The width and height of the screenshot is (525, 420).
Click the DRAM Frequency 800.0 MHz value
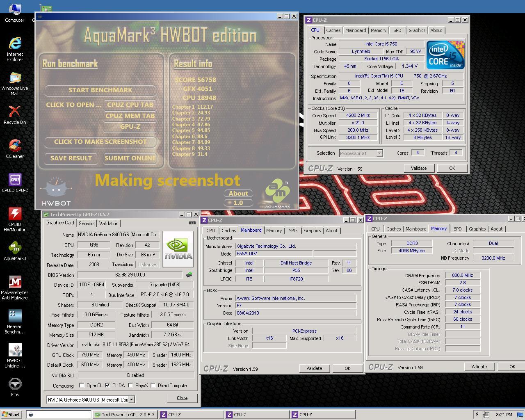pyautogui.click(x=463, y=276)
